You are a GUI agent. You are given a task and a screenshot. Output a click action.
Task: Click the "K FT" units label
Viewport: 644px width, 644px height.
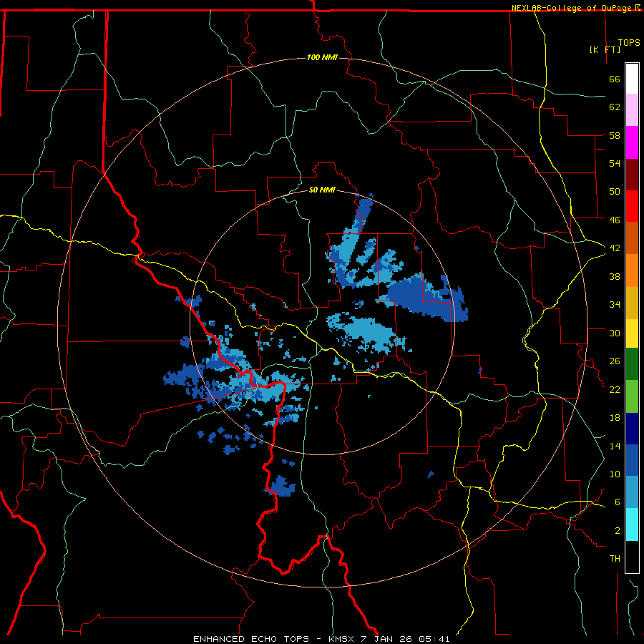605,49
